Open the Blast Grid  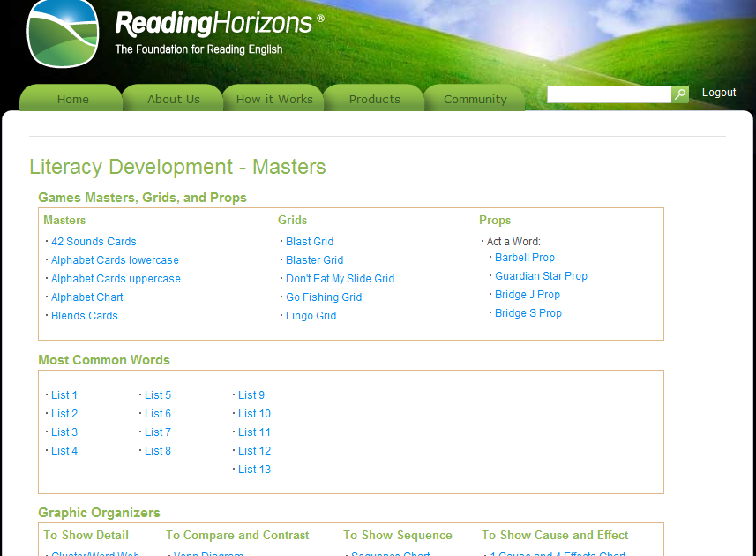[309, 241]
